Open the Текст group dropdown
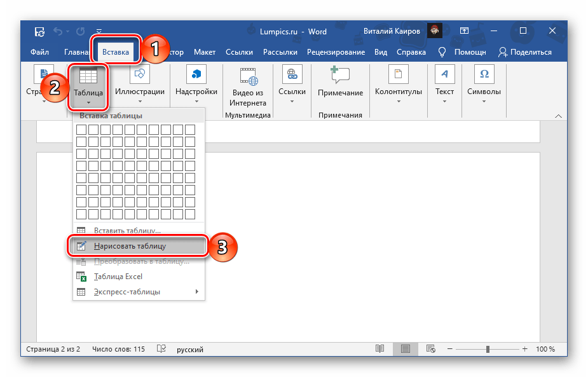Viewport: 588px width, 377px height. [x=444, y=85]
